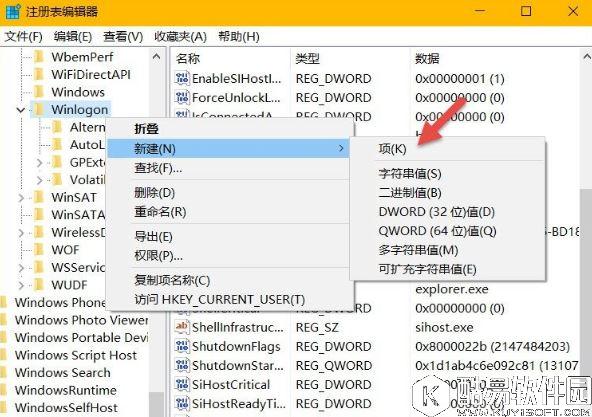592x417 pixels.
Task: Click the Winlogon folder icon
Action: tap(39, 110)
